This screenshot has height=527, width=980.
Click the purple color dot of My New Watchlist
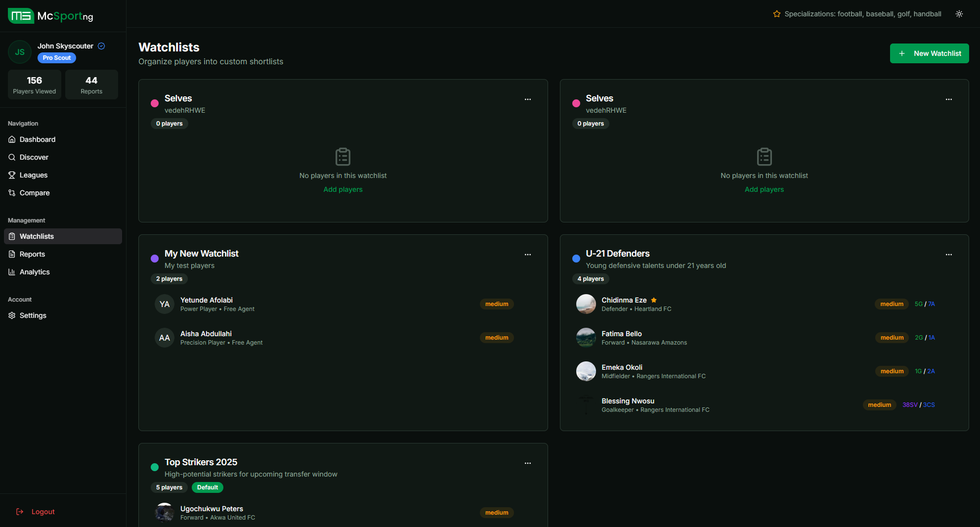[x=155, y=259]
